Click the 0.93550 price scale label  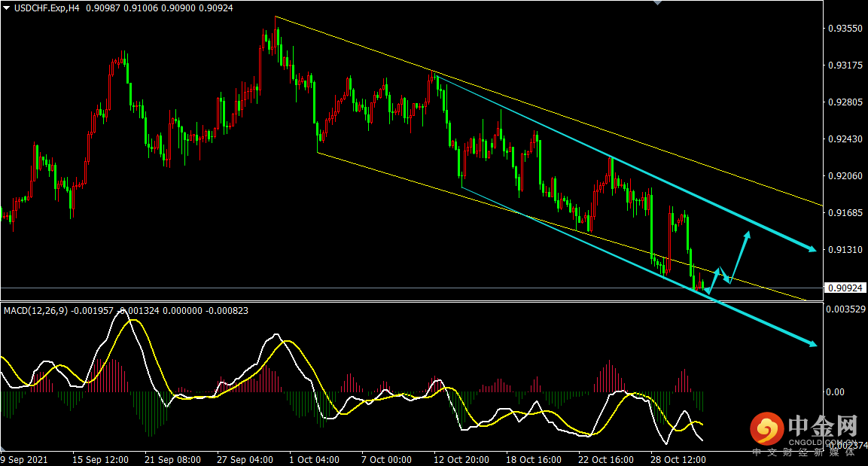845,28
